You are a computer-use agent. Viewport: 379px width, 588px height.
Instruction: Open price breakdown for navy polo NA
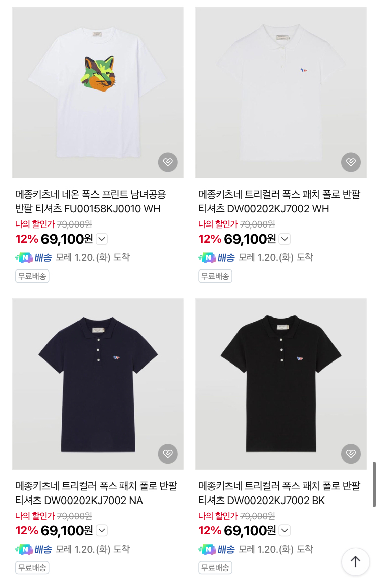pos(102,530)
